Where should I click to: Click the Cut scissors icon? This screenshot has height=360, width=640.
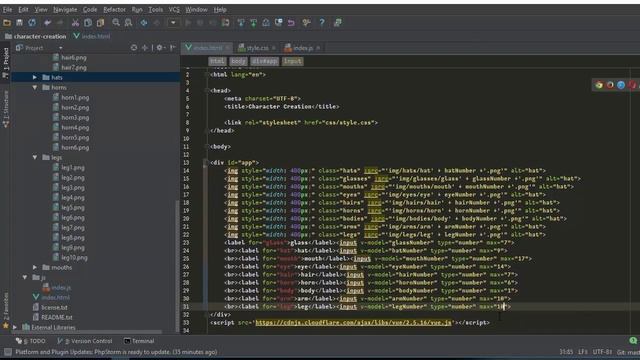coord(75,23)
